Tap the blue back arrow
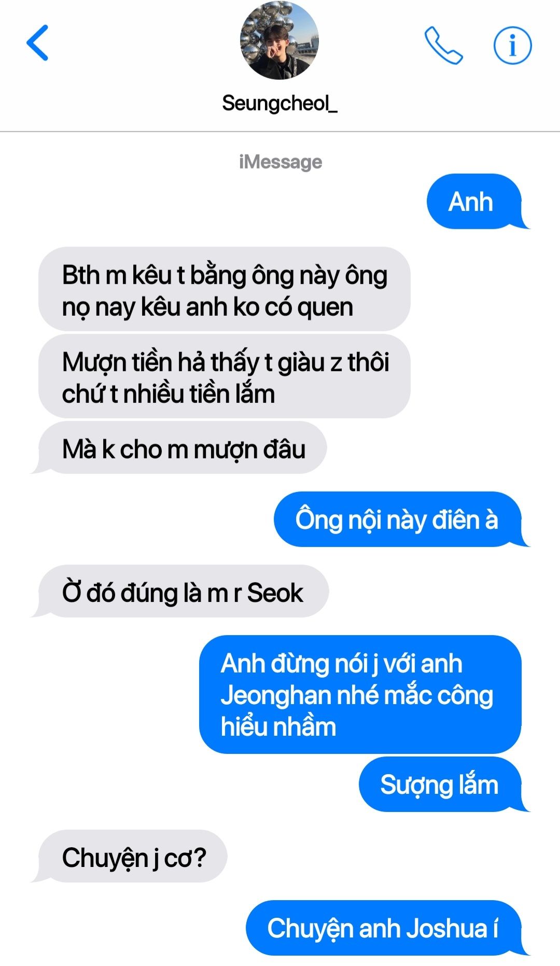The width and height of the screenshot is (560, 966). (37, 43)
